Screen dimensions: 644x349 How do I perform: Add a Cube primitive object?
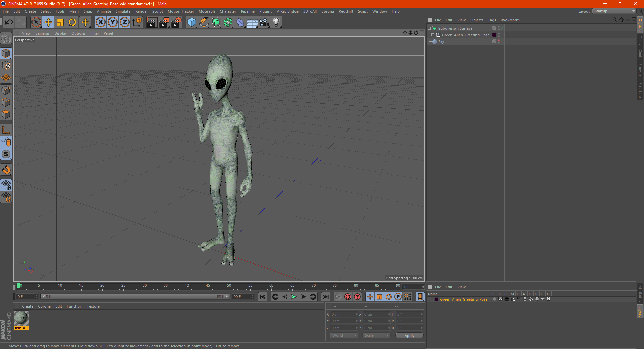tap(192, 22)
